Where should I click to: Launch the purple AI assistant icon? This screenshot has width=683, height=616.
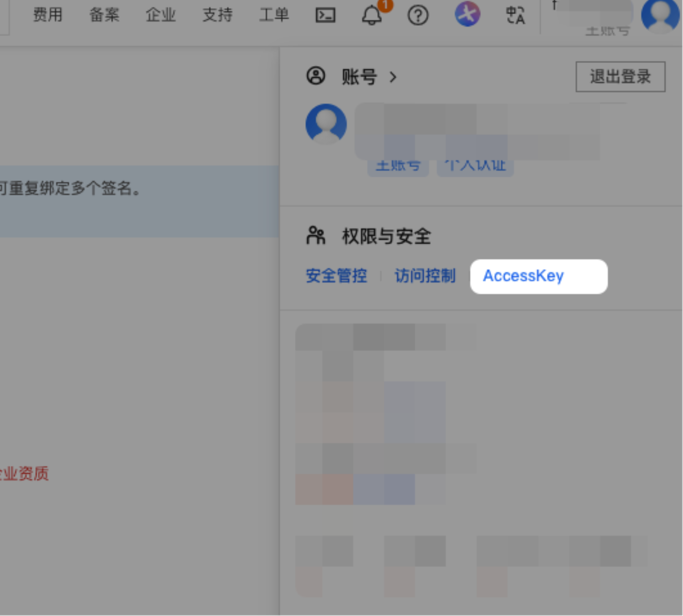[x=467, y=14]
